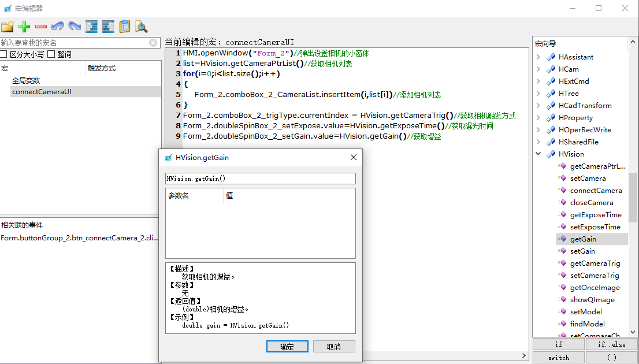
Task: Open the clipboard checklist icon
Action: coord(125,27)
